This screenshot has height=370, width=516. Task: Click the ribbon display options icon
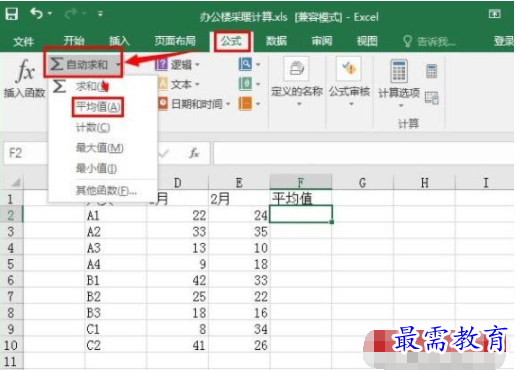tap(495, 14)
